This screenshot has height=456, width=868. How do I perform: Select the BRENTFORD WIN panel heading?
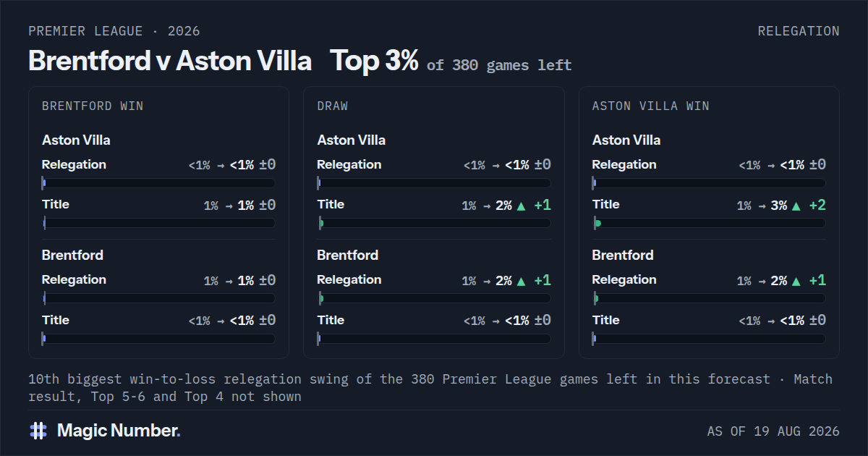[x=93, y=106]
